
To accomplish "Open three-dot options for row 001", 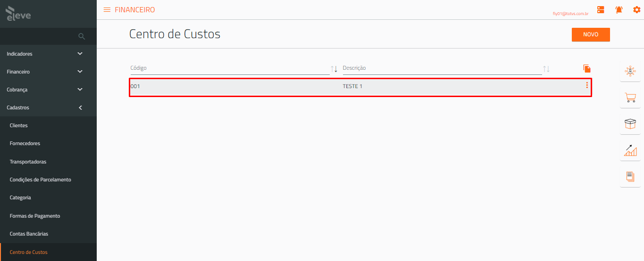I will [x=587, y=85].
